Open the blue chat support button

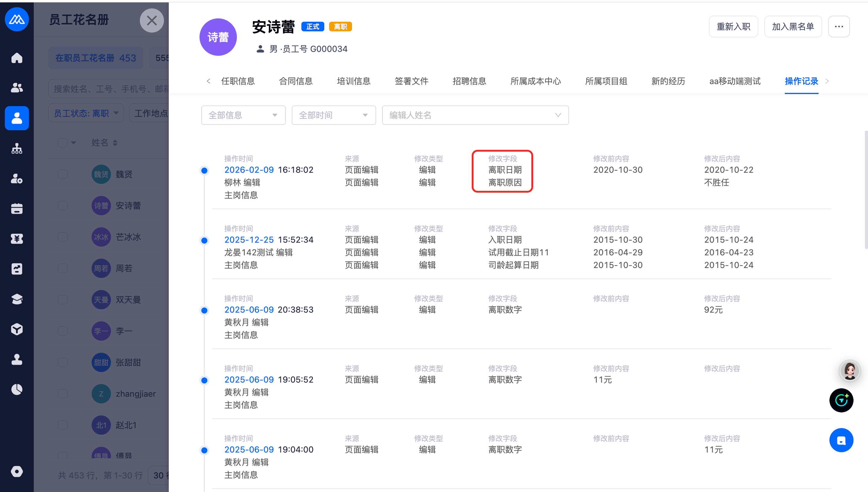pos(841,440)
